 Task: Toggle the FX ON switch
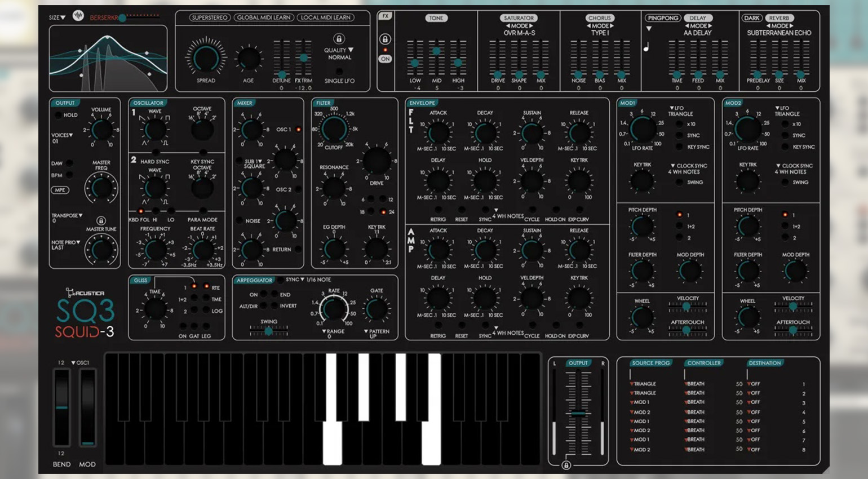click(385, 59)
